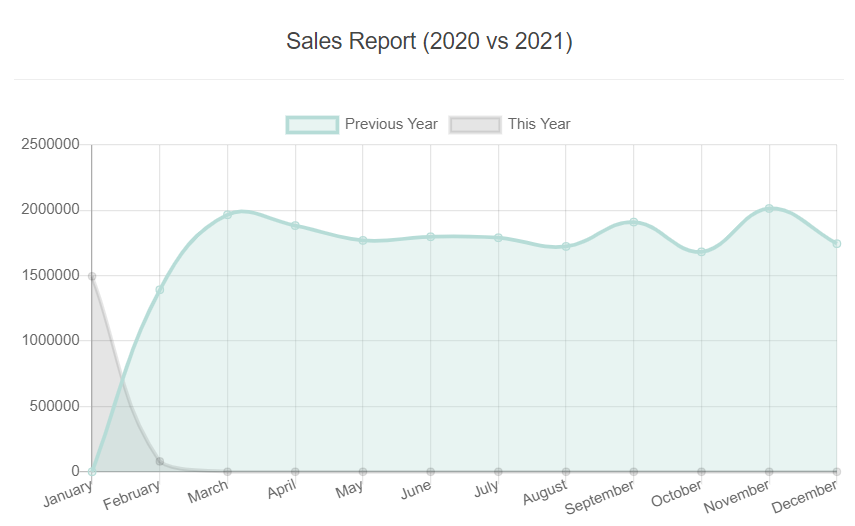Image resolution: width=855 pixels, height=526 pixels.
Task: Click Previous Year July data point
Action: tap(498, 238)
